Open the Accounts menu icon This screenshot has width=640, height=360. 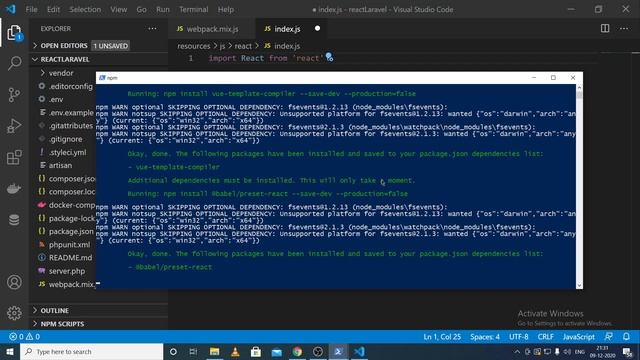(14, 282)
